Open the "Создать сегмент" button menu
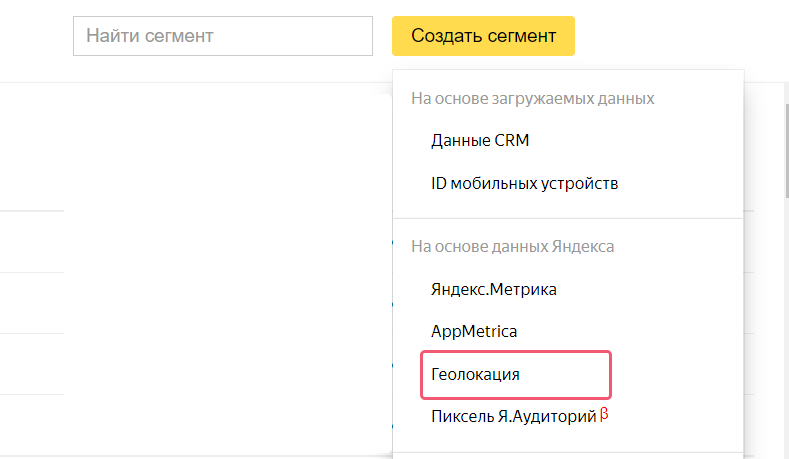 (483, 36)
